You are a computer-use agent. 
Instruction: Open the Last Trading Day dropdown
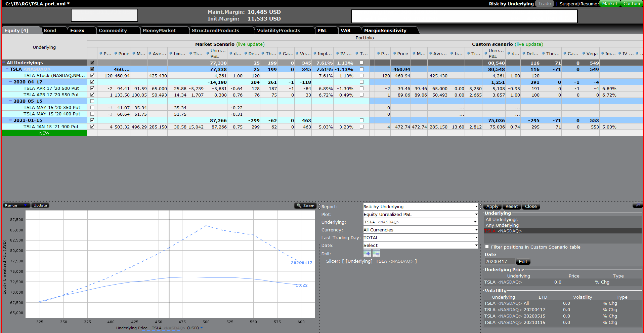[x=421, y=237]
